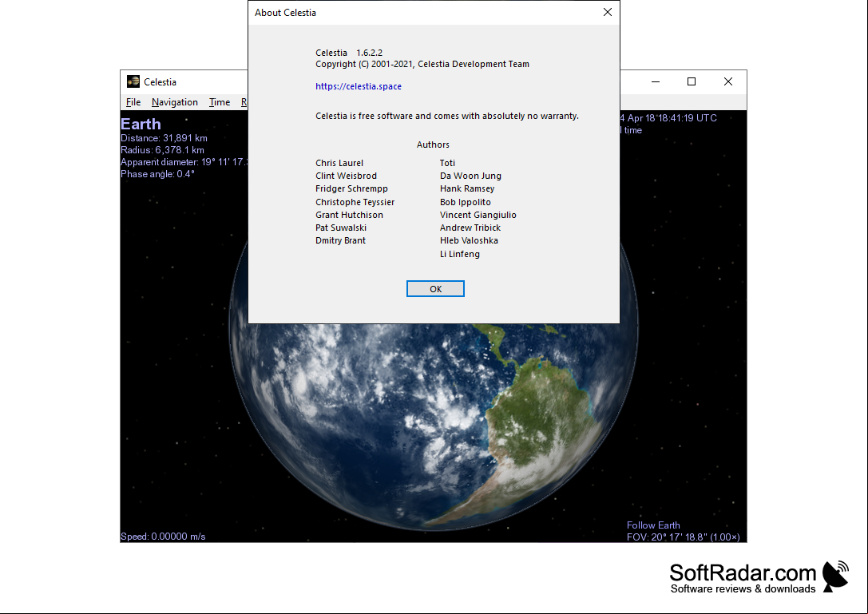This screenshot has height=614, width=868.
Task: Click author name Pat Suwalski
Action: coord(341,228)
